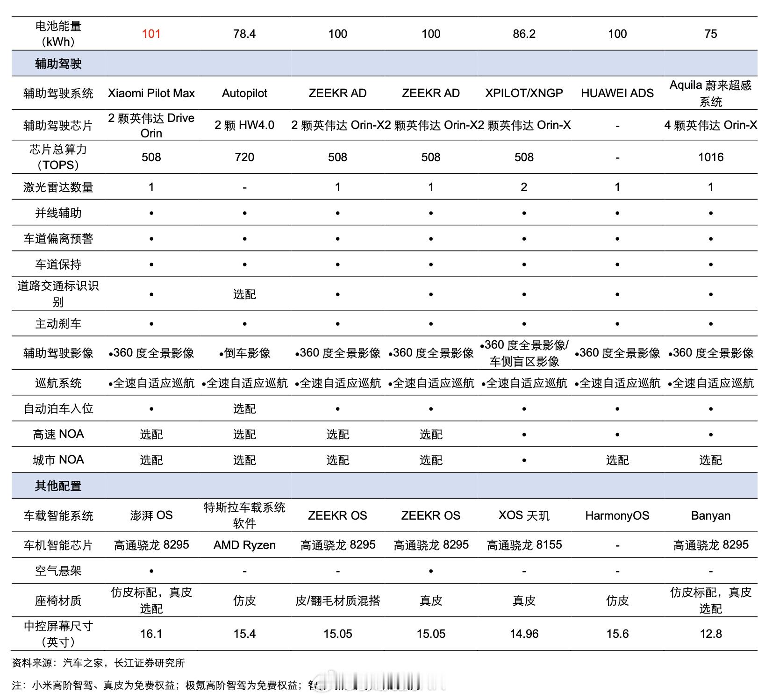This screenshot has height=700, width=758.
Task: Click the 高通骁龙 8155 cell
Action: [x=524, y=545]
